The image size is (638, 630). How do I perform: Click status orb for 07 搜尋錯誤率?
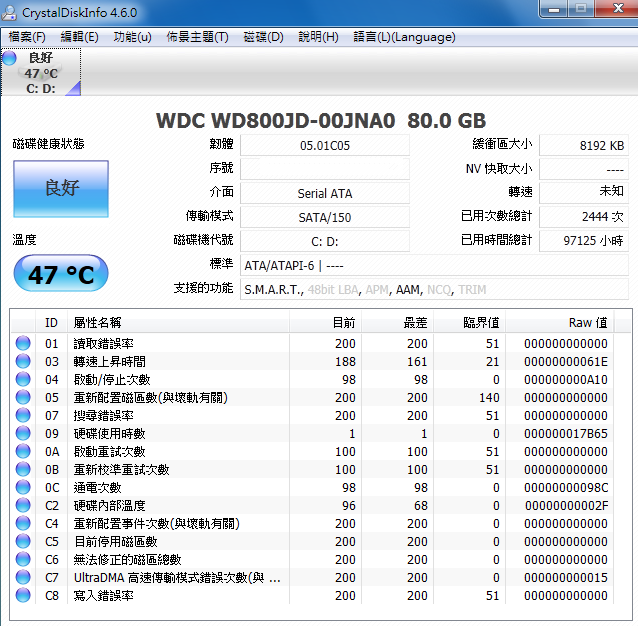coord(23,415)
